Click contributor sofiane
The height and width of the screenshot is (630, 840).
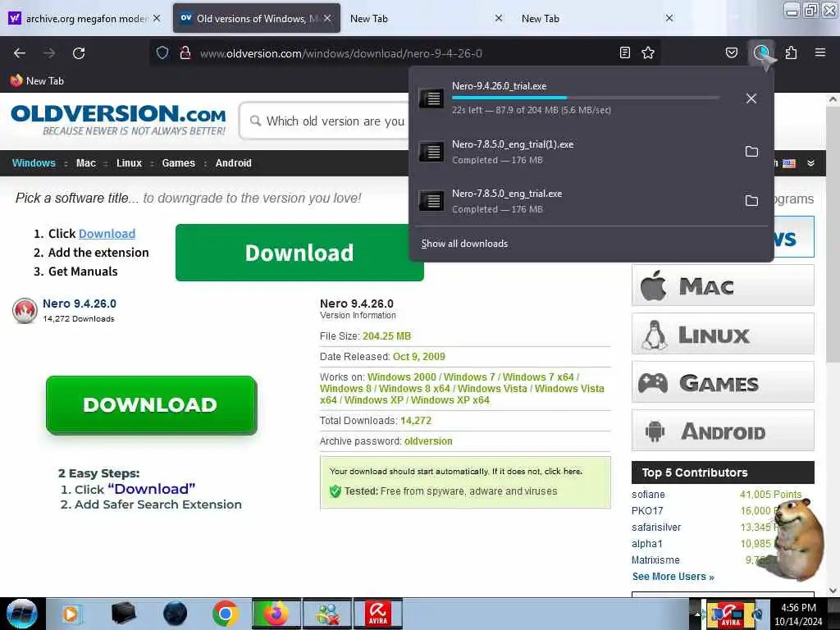click(x=648, y=495)
